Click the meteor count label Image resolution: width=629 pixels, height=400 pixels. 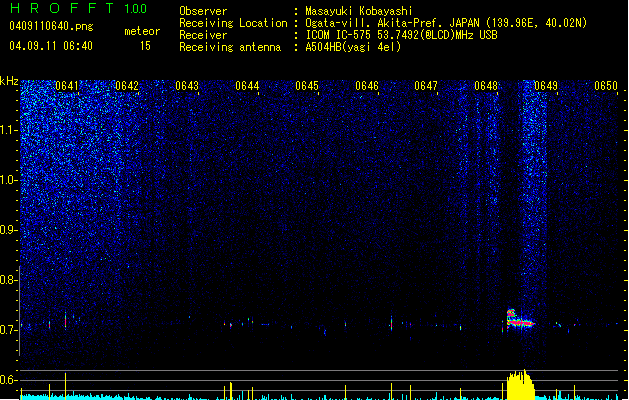click(142, 31)
